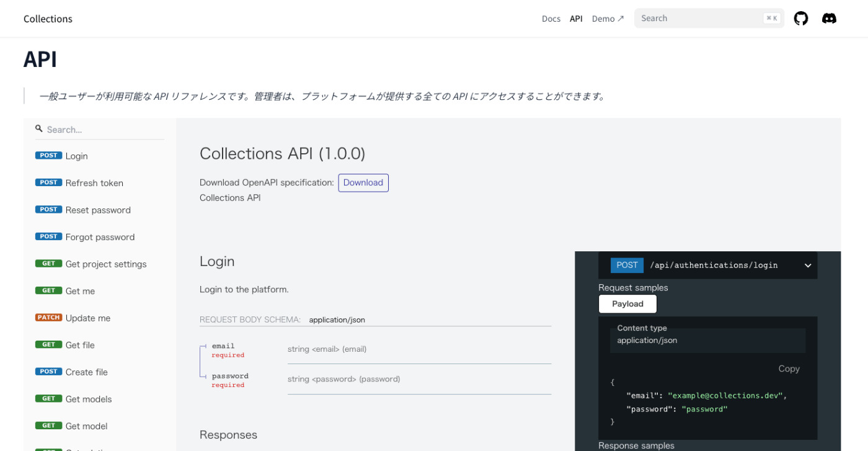This screenshot has height=451, width=868.
Task: Click the PATCH badge next to Update me
Action: pyautogui.click(x=48, y=318)
